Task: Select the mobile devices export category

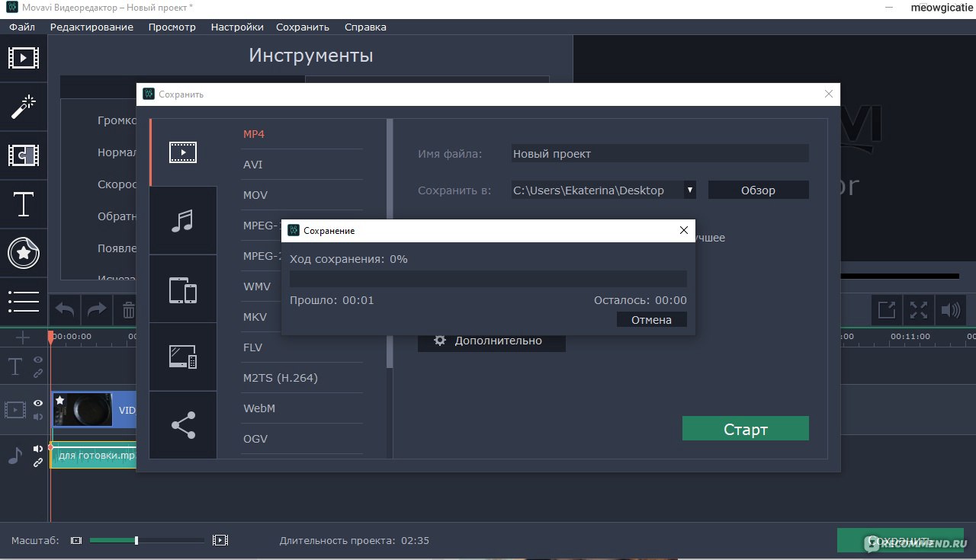Action: coord(183,290)
